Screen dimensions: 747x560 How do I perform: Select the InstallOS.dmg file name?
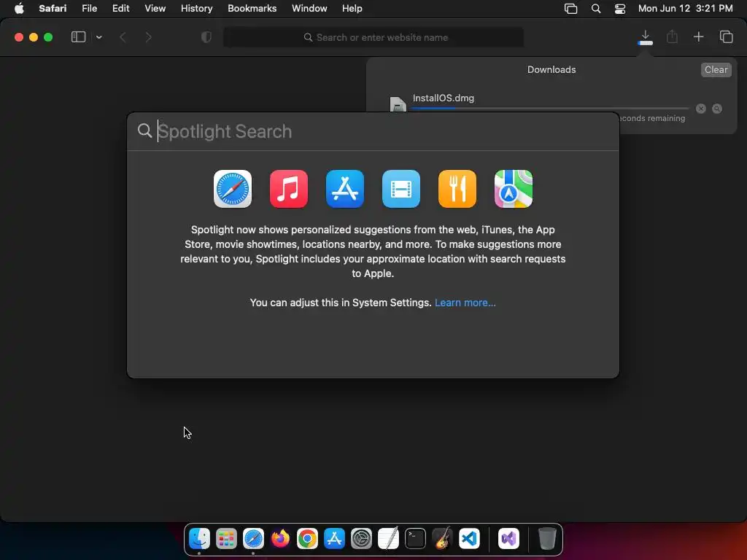443,98
